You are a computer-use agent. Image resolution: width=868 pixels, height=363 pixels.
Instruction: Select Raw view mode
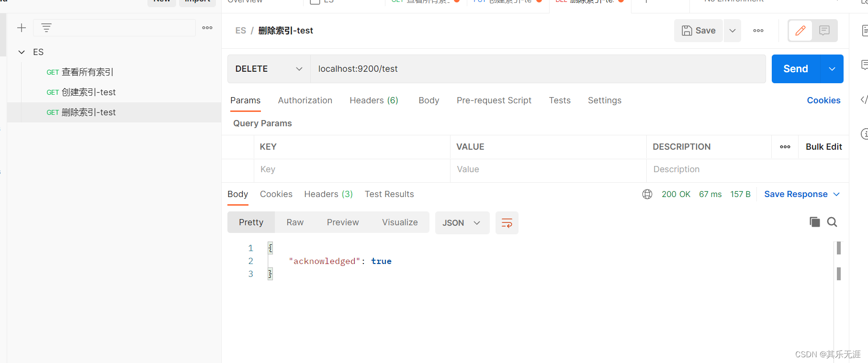[295, 222]
